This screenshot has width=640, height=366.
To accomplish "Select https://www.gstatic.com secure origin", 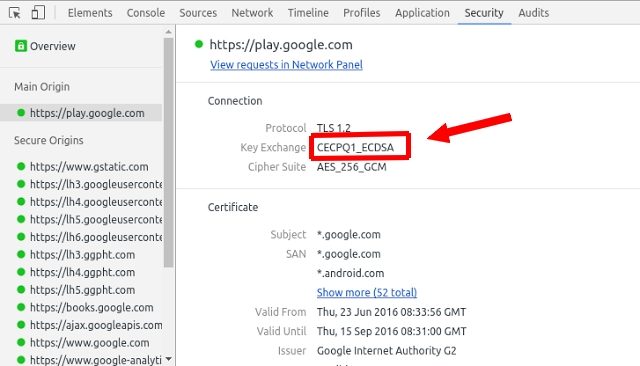I will point(89,166).
